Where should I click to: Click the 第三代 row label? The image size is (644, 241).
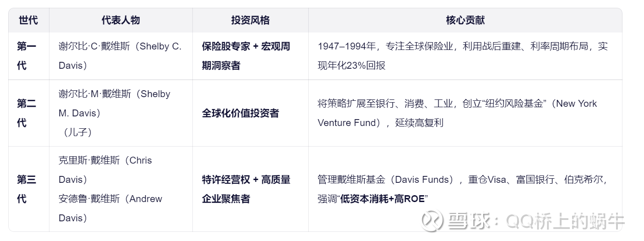click(x=27, y=189)
